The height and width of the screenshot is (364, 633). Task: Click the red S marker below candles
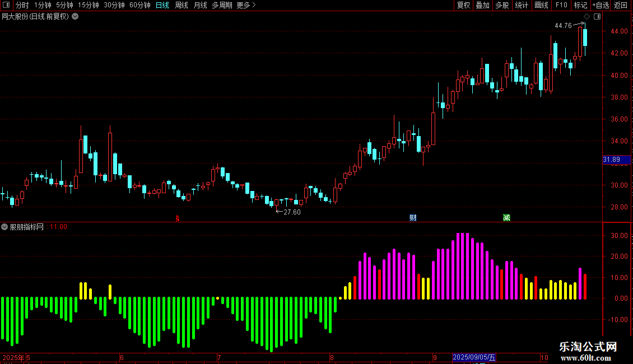pyautogui.click(x=177, y=218)
